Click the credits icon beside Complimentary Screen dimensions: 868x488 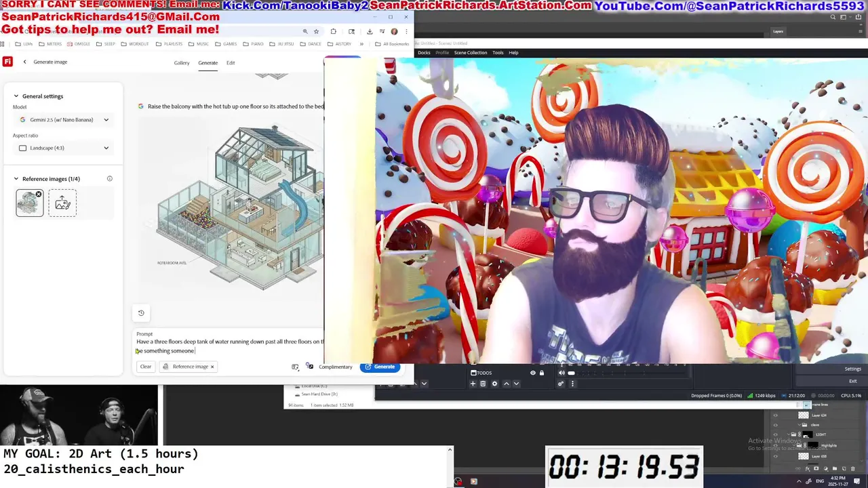[310, 367]
